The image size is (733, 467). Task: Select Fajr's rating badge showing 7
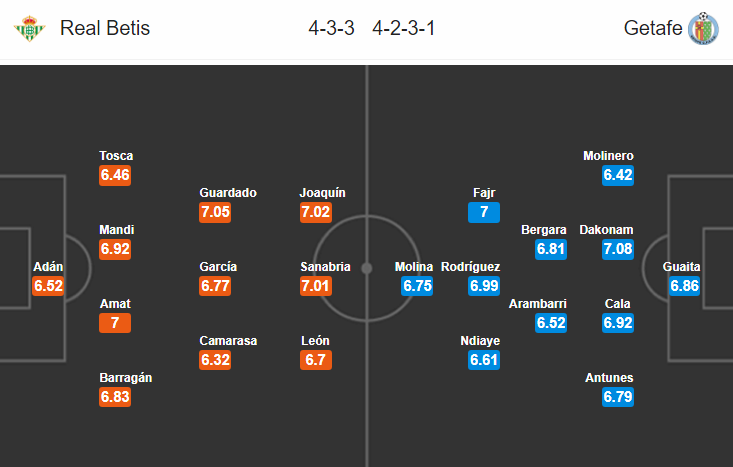(484, 212)
